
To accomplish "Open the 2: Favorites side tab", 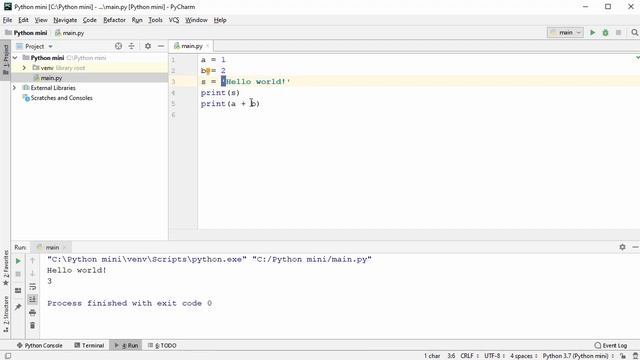I will tap(5, 268).
